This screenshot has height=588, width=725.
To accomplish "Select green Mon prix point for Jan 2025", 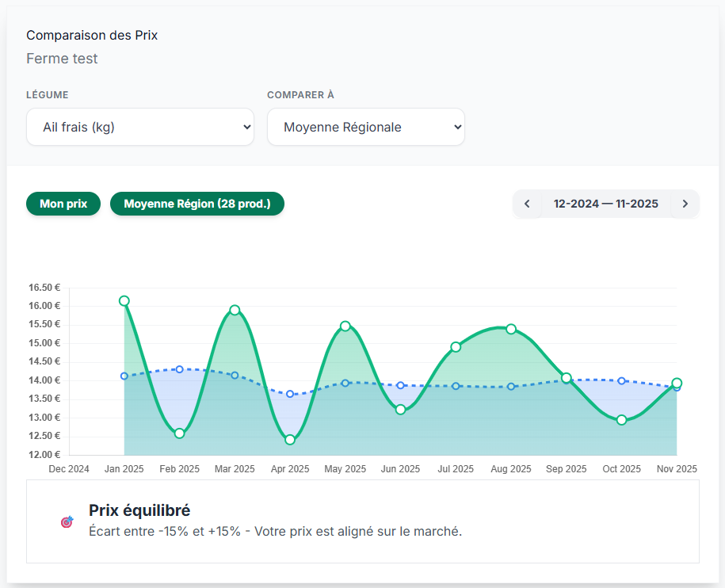I will pyautogui.click(x=124, y=301).
